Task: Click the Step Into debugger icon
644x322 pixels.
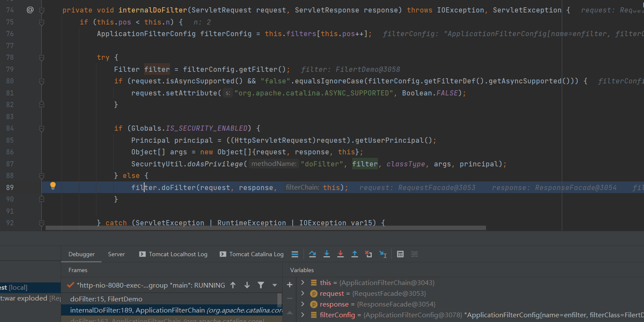Action: click(327, 254)
